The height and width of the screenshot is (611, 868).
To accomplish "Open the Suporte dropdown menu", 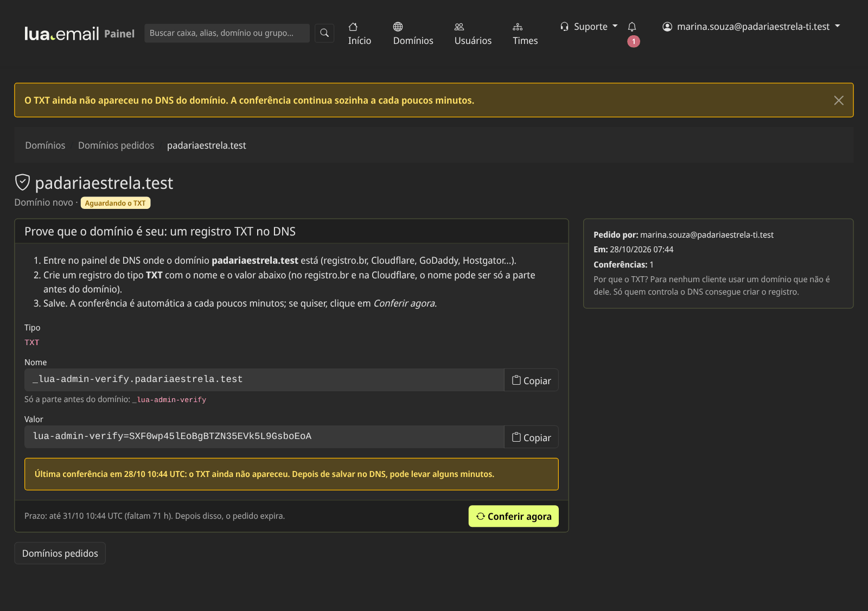I will coord(589,27).
